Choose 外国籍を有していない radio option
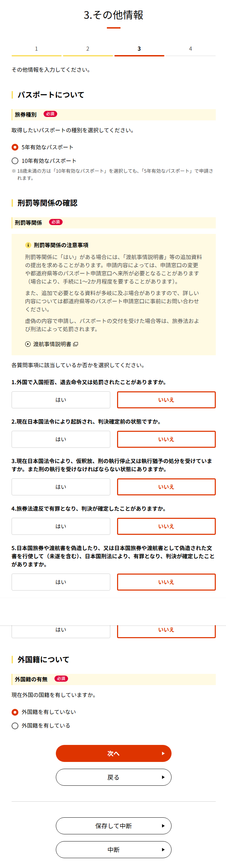Image resolution: width=226 pixels, height=868 pixels. (x=15, y=712)
